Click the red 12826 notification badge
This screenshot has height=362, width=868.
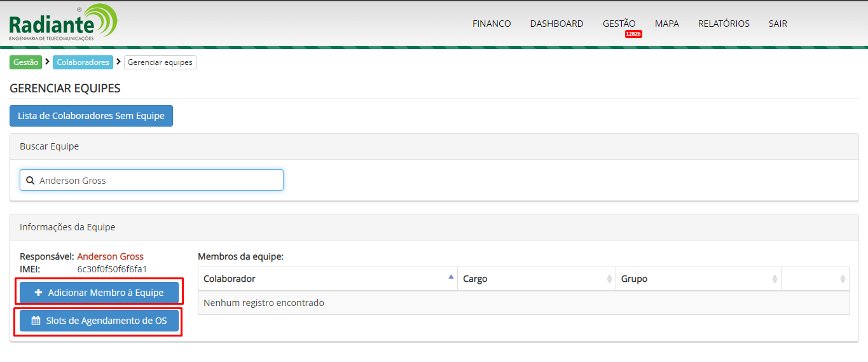point(633,34)
